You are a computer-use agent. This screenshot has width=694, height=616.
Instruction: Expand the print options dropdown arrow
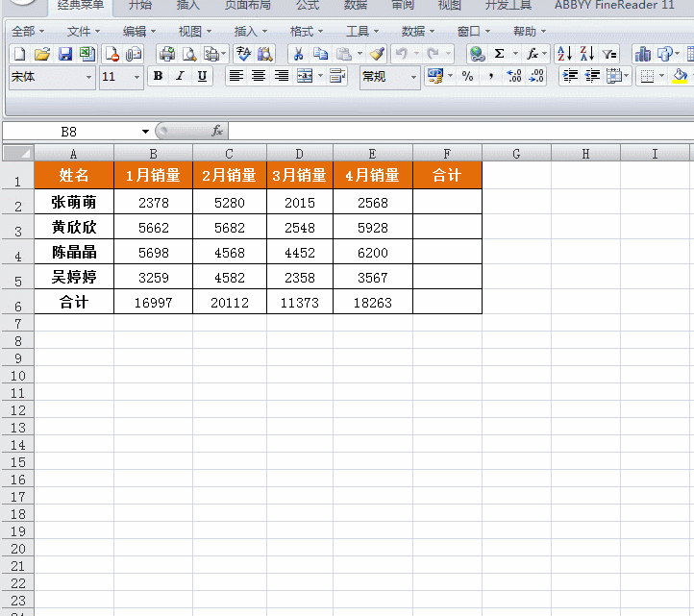224,54
